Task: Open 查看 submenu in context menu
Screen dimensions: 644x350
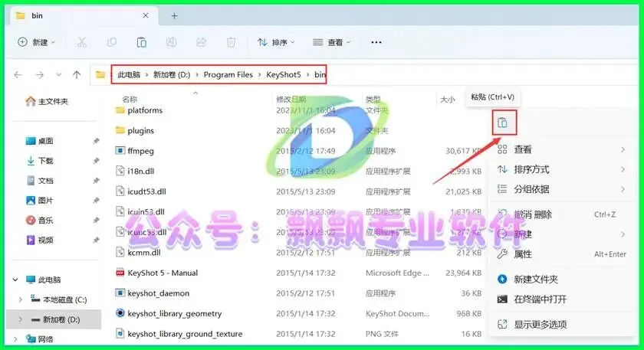Action: [561, 149]
